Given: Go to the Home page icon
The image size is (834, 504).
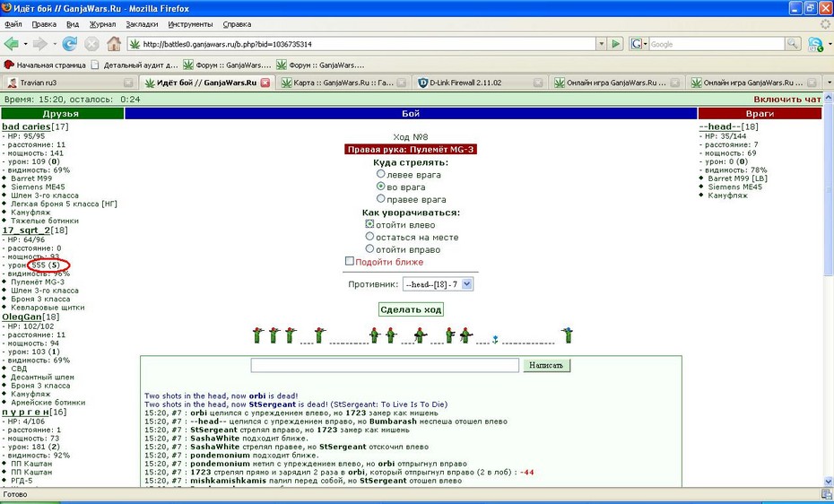Looking at the screenshot, I should 113,44.
